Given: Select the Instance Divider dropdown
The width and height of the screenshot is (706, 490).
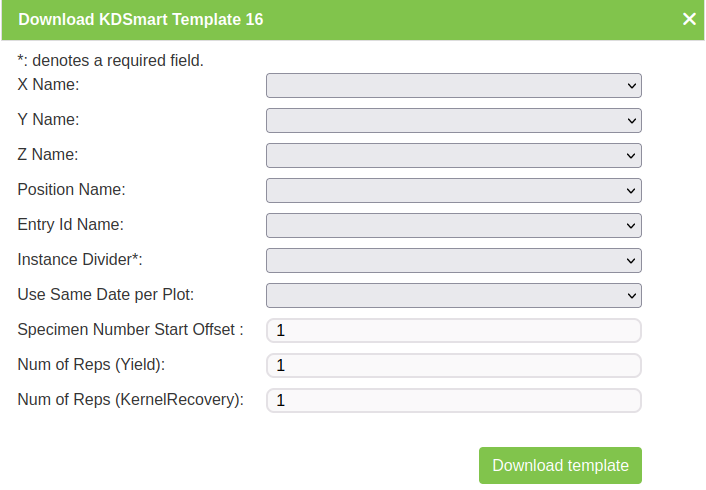Looking at the screenshot, I should pyautogui.click(x=453, y=261).
